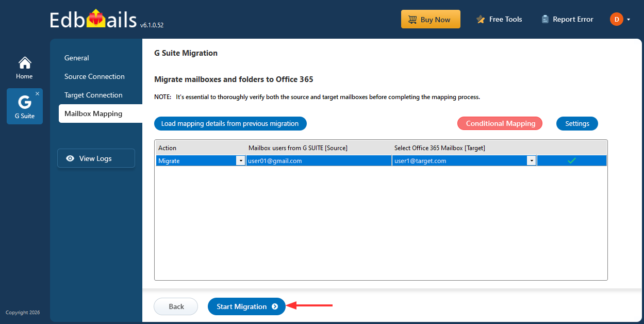644x324 pixels.
Task: Open Conditional Mapping
Action: point(500,123)
